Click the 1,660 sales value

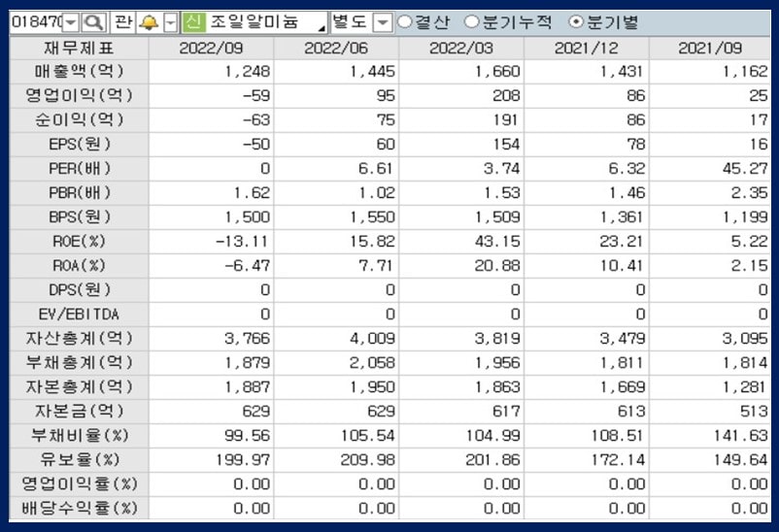pyautogui.click(x=498, y=72)
